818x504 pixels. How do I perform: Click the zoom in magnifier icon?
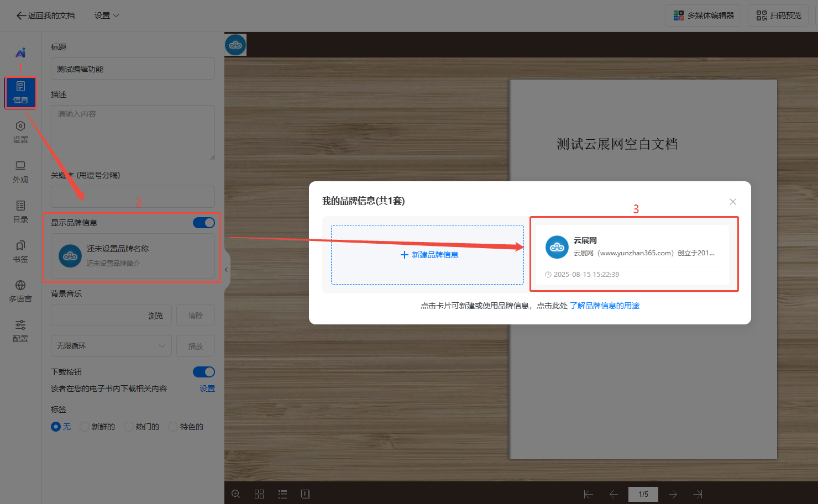click(236, 494)
